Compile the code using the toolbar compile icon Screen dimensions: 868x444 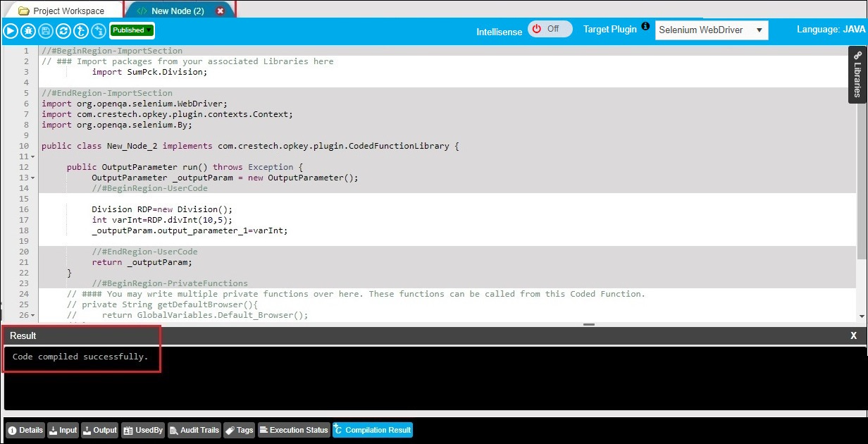coord(81,30)
